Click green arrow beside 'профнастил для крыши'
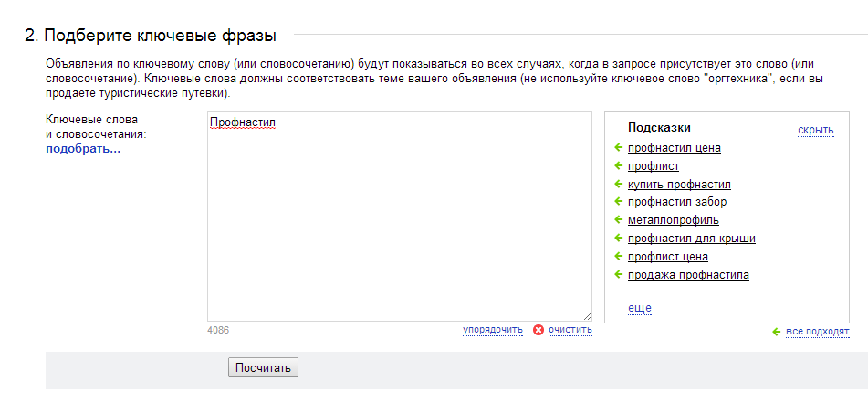Image resolution: width=868 pixels, height=403 pixels. coord(618,239)
